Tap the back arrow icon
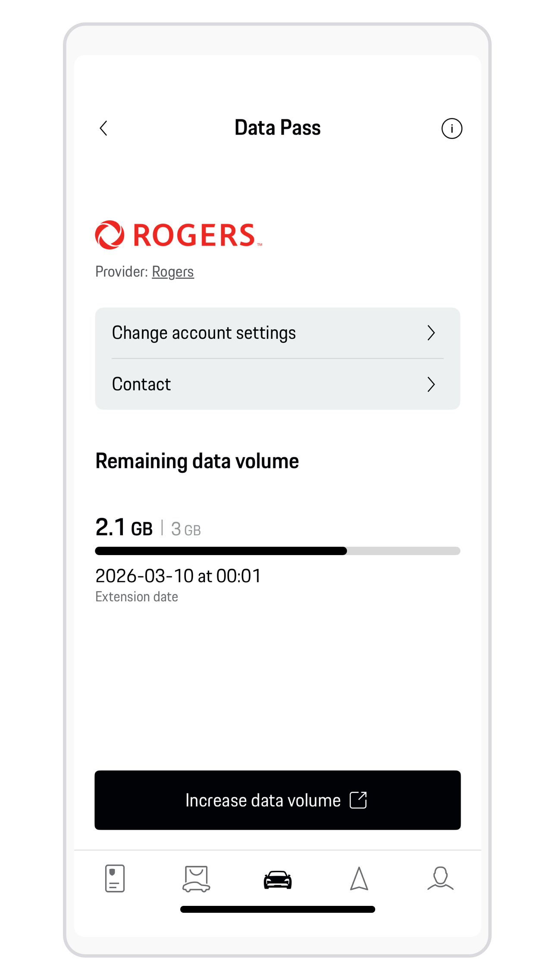The height and width of the screenshot is (980, 552). pyautogui.click(x=103, y=128)
